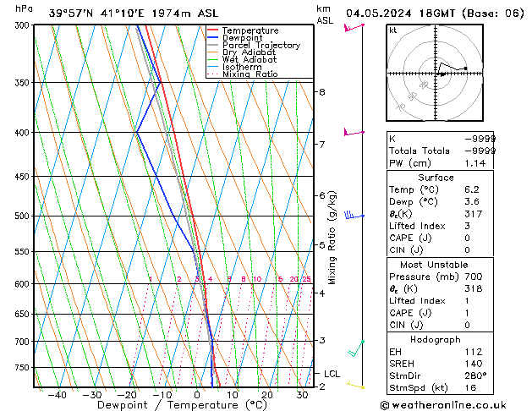
Task: Click the '750' pressure axis label
Action: [x=24, y=368]
